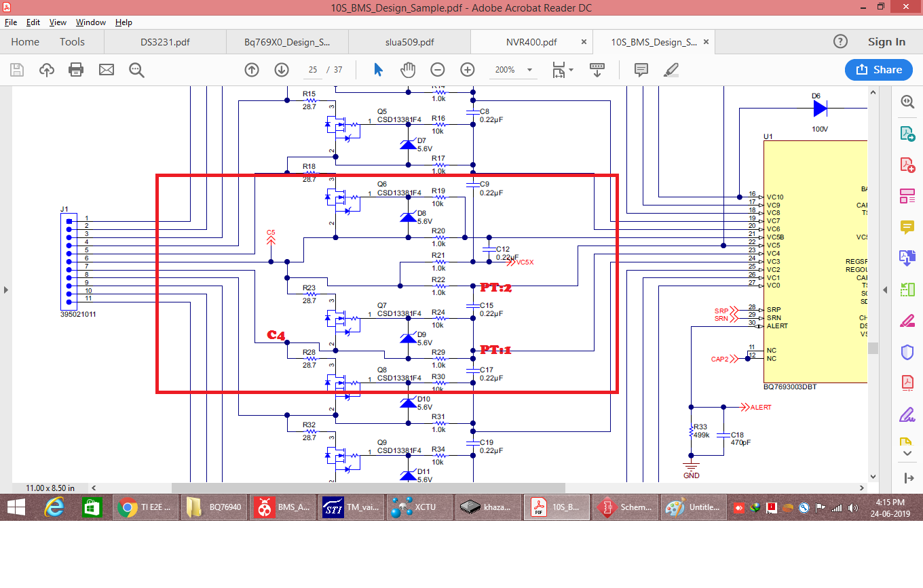Open Organize Pages tool in right pane

[907, 290]
